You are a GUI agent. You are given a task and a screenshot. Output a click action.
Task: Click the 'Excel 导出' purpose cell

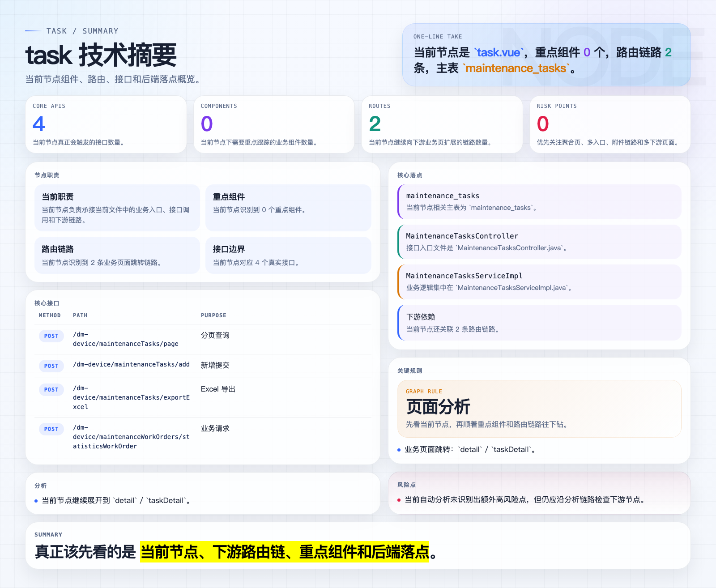tap(218, 389)
